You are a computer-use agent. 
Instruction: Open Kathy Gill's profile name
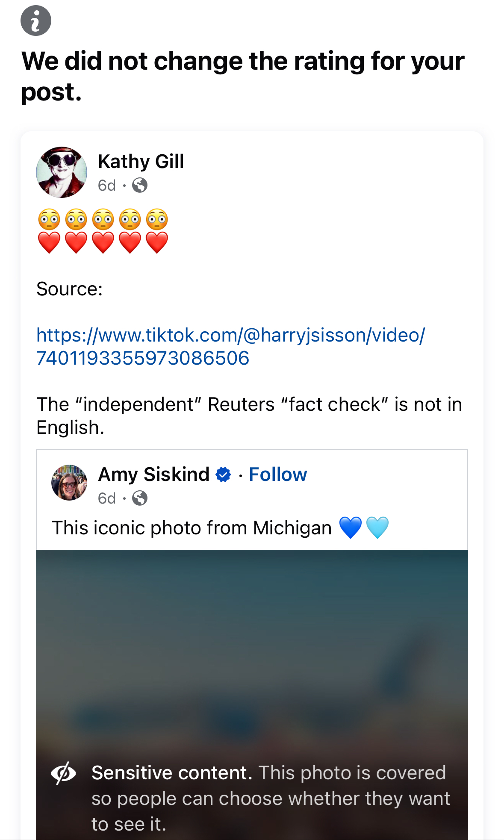tap(141, 162)
